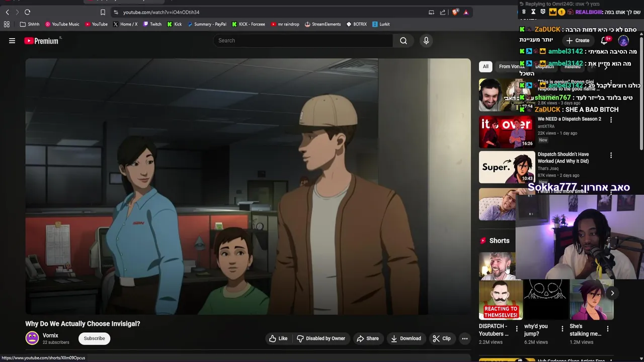Open 'KICK - Forceee' bookmark
The width and height of the screenshot is (644, 362).
point(248,24)
